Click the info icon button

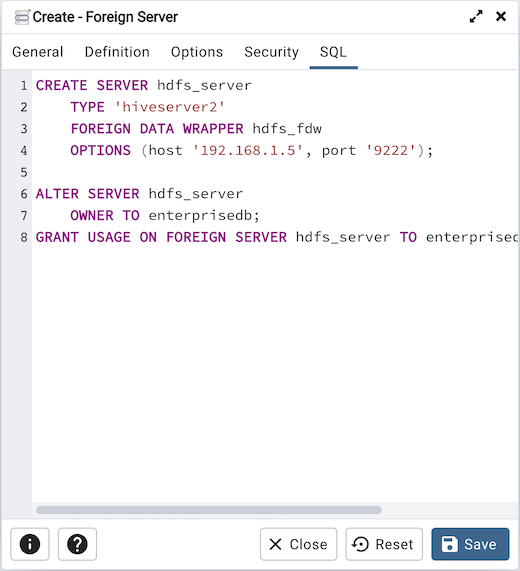click(29, 544)
